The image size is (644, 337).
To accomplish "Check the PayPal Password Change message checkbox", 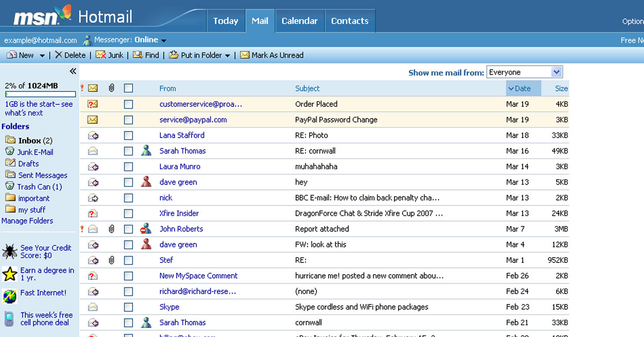I will coord(128,120).
